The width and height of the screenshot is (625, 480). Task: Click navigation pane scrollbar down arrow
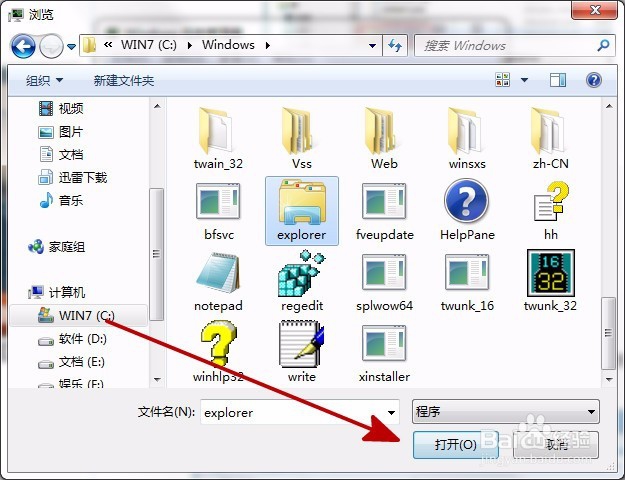pos(157,380)
